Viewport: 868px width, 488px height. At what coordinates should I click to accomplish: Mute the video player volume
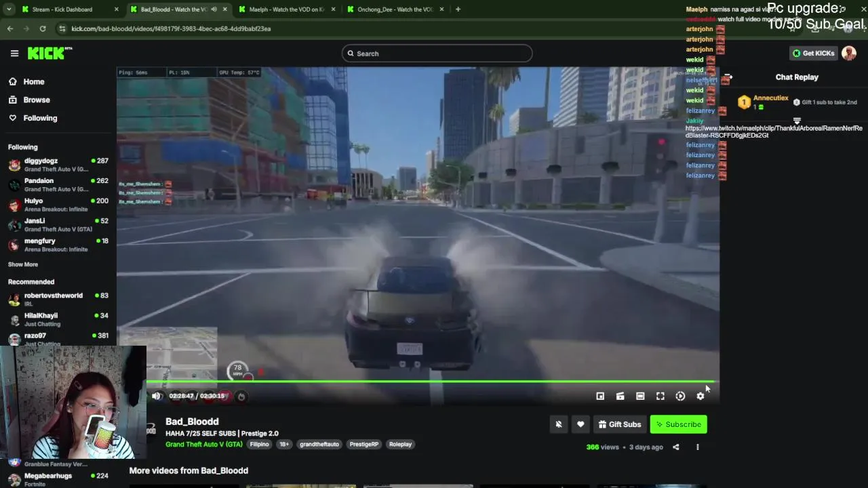(157, 396)
